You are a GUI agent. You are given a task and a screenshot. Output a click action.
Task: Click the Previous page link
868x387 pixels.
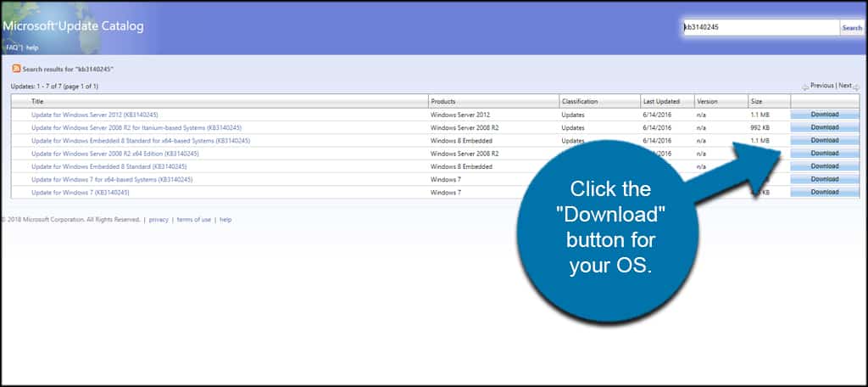coord(821,86)
